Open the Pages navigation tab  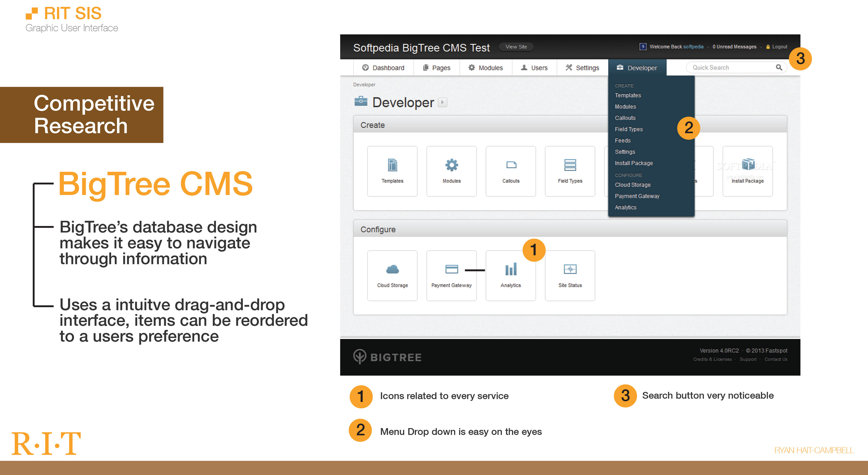[437, 68]
